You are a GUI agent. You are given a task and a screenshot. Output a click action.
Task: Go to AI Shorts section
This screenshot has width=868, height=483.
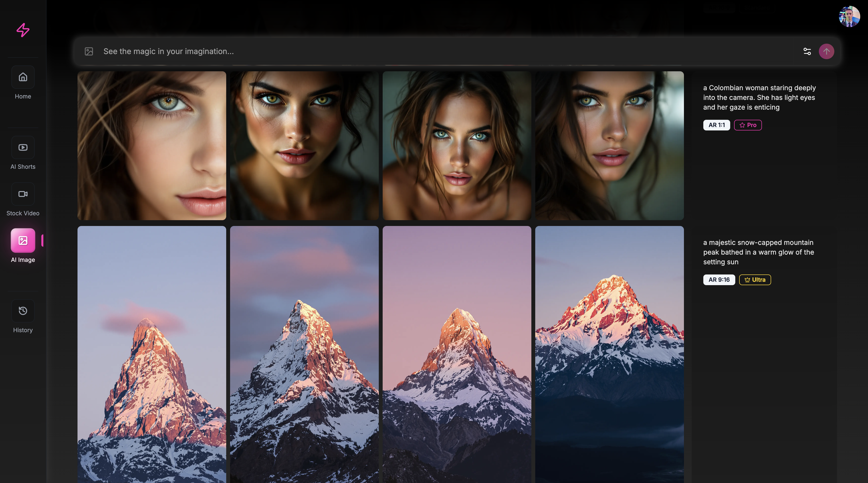23,147
